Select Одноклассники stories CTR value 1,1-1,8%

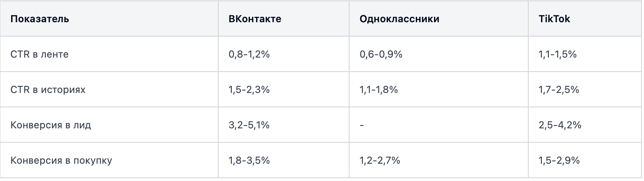(379, 90)
